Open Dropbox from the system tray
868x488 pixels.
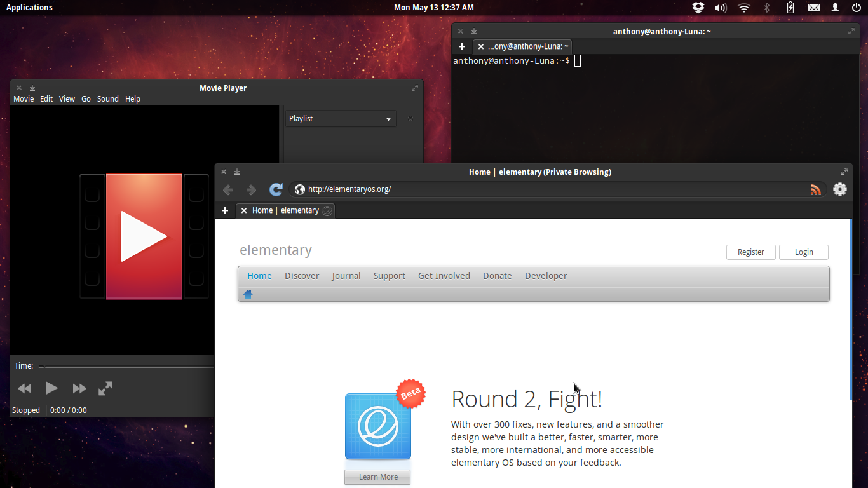(698, 8)
